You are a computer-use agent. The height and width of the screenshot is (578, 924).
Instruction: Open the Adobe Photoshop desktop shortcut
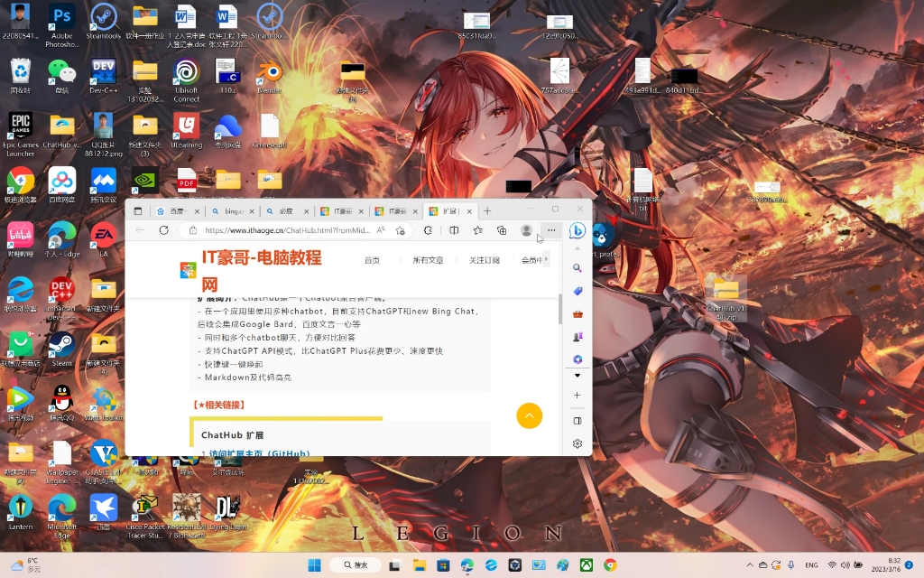pos(62,25)
